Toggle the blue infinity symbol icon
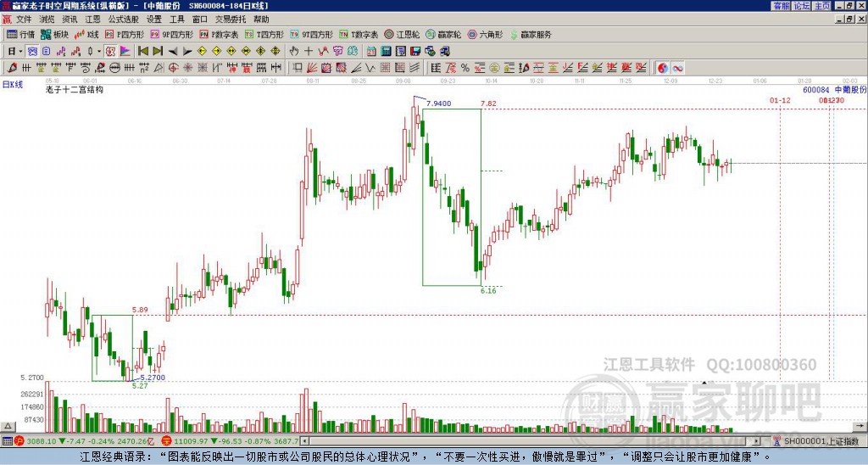Viewport: 868px width, 465px height. point(677,68)
